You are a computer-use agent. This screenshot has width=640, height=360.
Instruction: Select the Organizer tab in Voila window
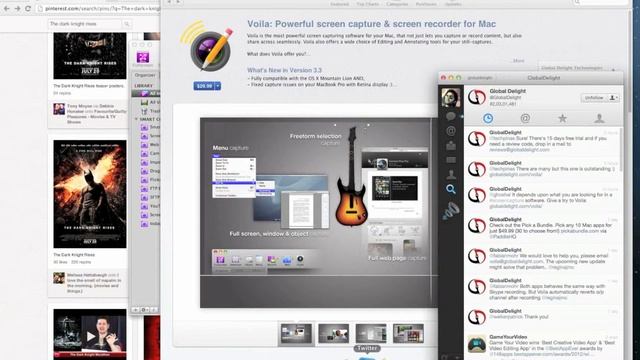145,76
